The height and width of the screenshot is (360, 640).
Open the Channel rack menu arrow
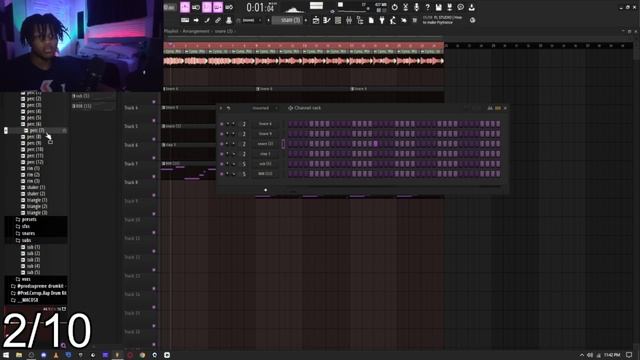pyautogui.click(x=221, y=108)
